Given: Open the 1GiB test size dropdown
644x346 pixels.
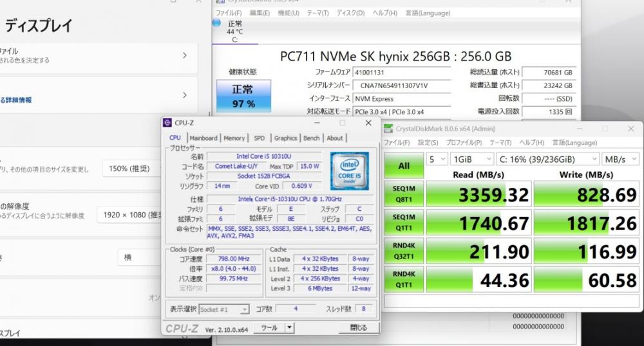Looking at the screenshot, I should [x=472, y=159].
